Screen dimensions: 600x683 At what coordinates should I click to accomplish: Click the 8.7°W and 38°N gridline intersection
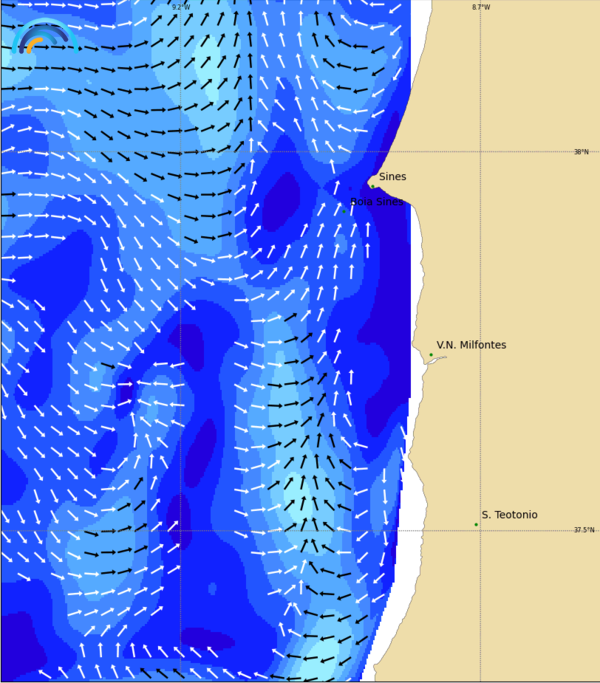[480, 152]
